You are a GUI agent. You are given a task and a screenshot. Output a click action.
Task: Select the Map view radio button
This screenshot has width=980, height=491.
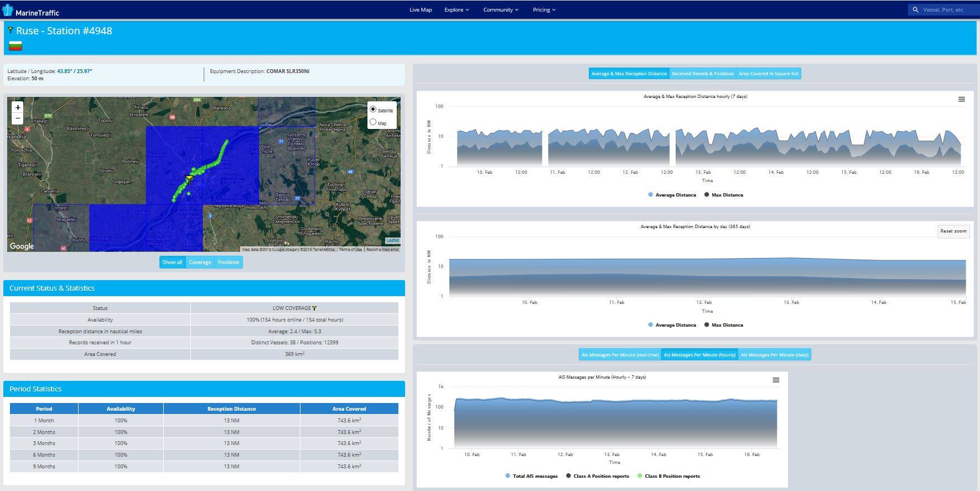[373, 122]
